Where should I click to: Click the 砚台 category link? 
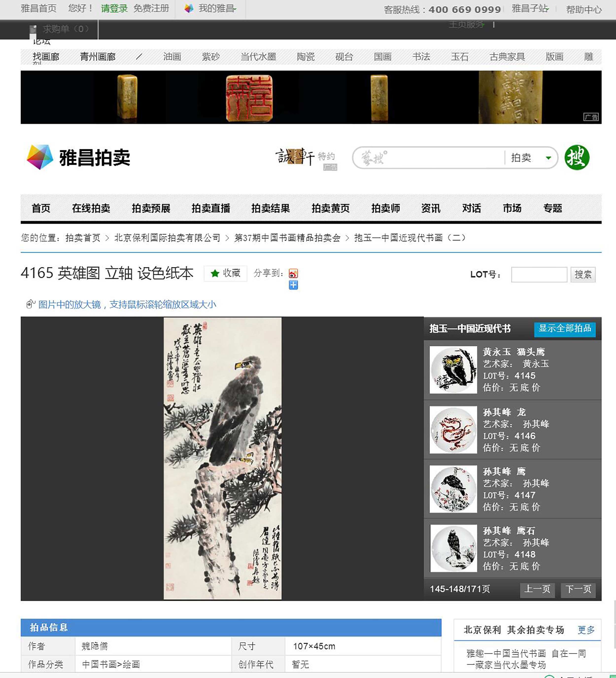[344, 56]
